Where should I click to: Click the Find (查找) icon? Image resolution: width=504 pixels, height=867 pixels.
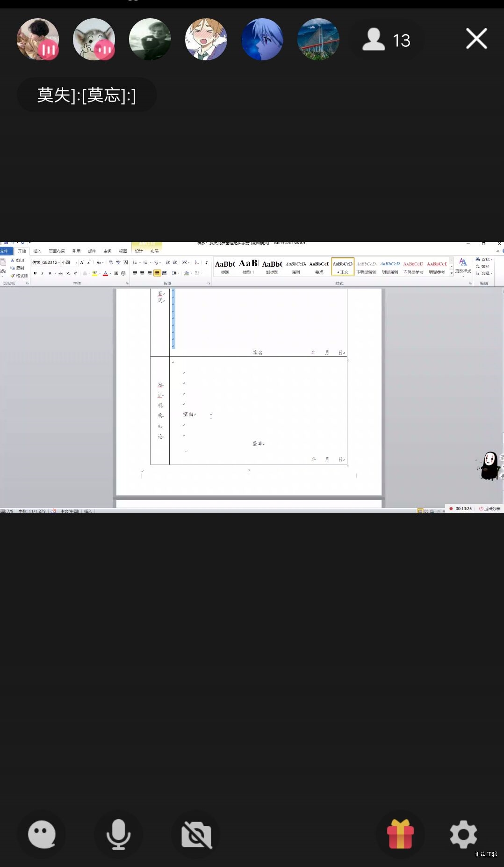[x=483, y=259]
